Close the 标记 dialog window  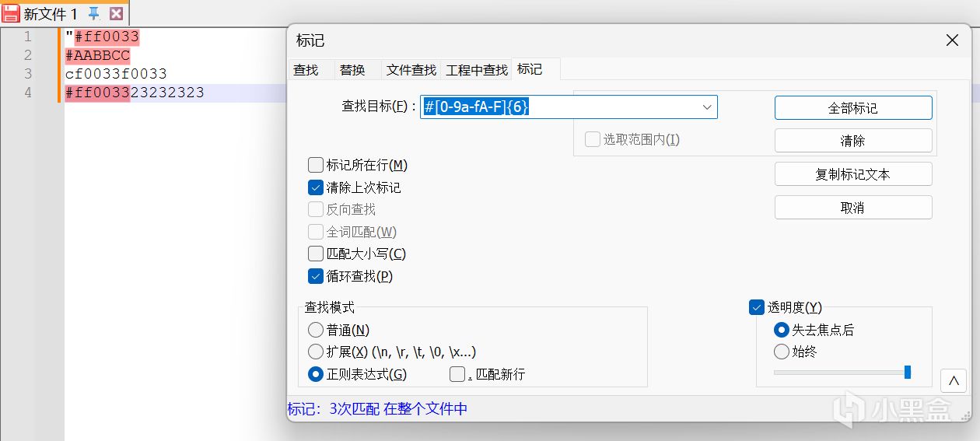(x=952, y=40)
